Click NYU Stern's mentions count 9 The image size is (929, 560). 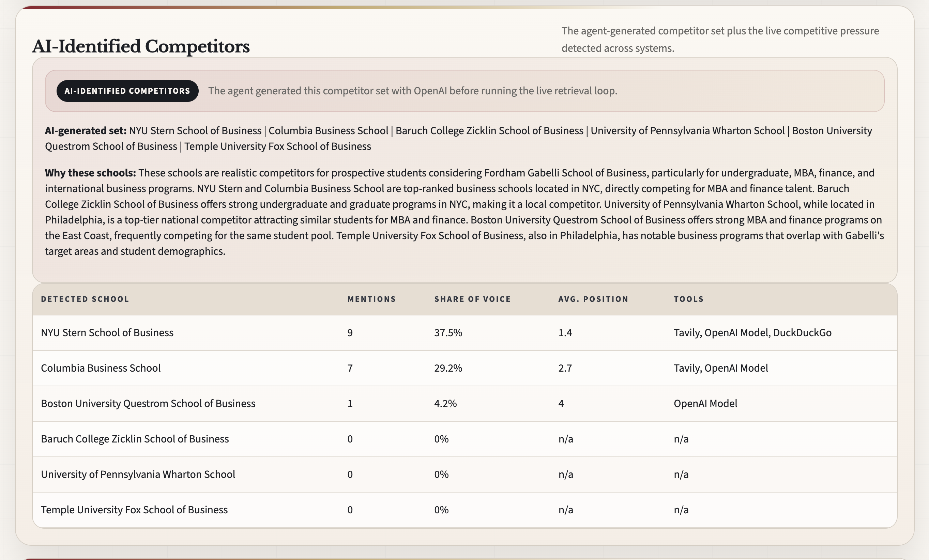350,332
